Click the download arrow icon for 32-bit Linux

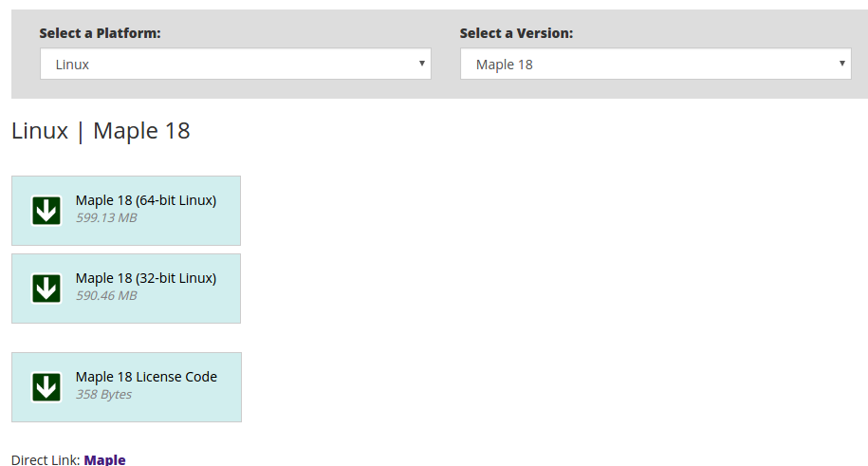click(x=46, y=289)
